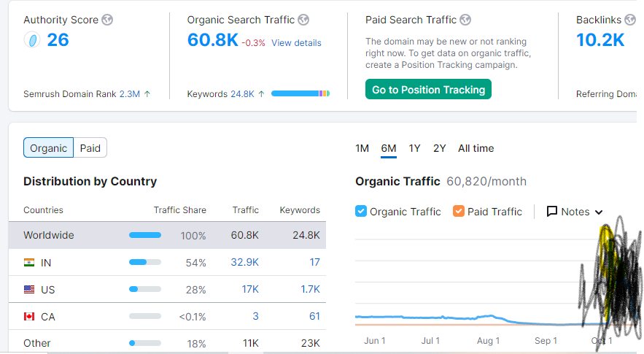Click the Canada flag icon
This screenshot has width=644, height=354.
[29, 317]
